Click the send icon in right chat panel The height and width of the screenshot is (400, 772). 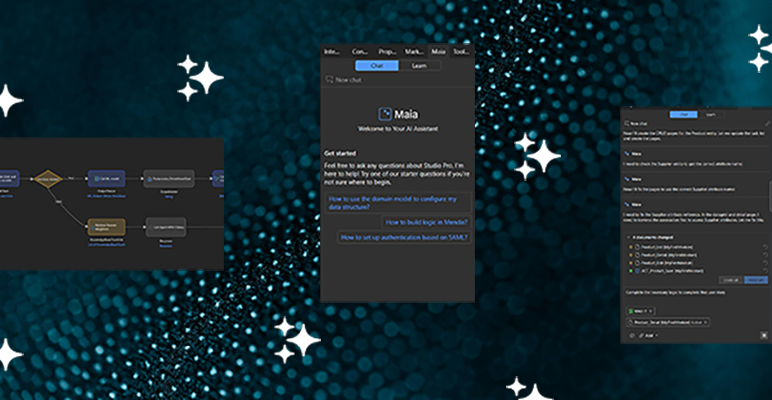point(765,336)
